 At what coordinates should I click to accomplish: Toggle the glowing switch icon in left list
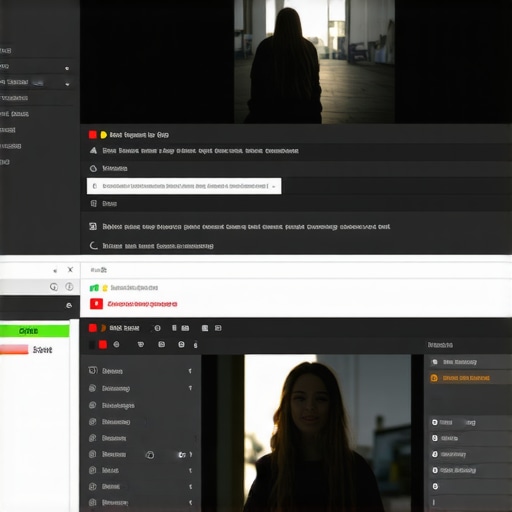(182, 455)
